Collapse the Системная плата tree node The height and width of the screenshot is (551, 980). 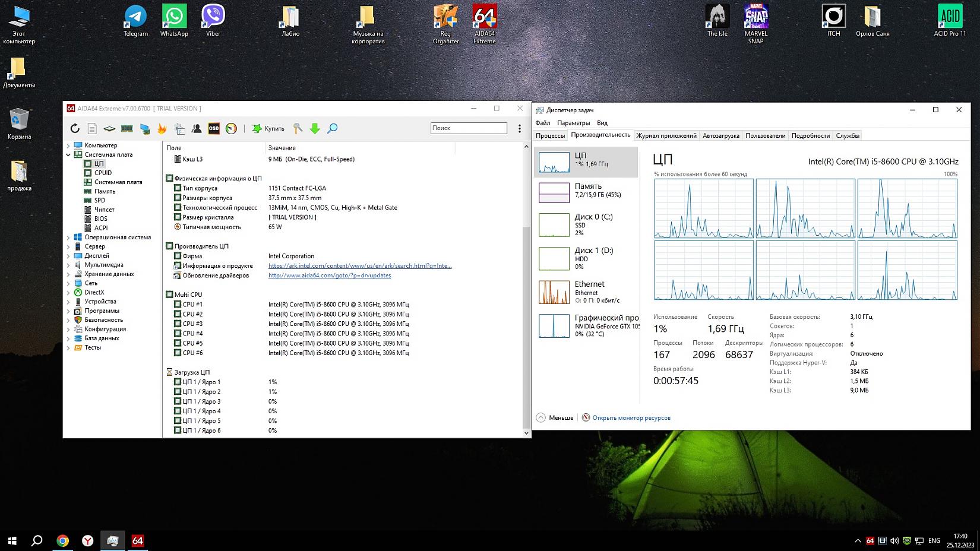[x=68, y=155]
